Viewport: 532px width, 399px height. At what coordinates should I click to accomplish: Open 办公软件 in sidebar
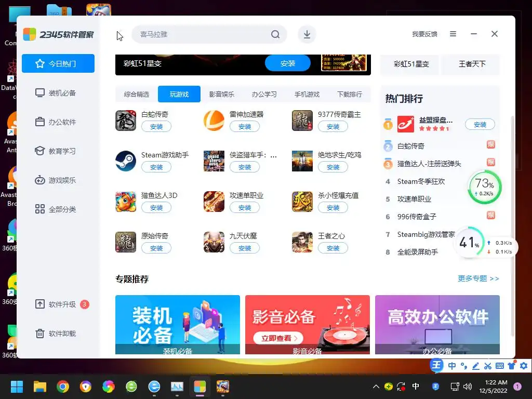(58, 122)
